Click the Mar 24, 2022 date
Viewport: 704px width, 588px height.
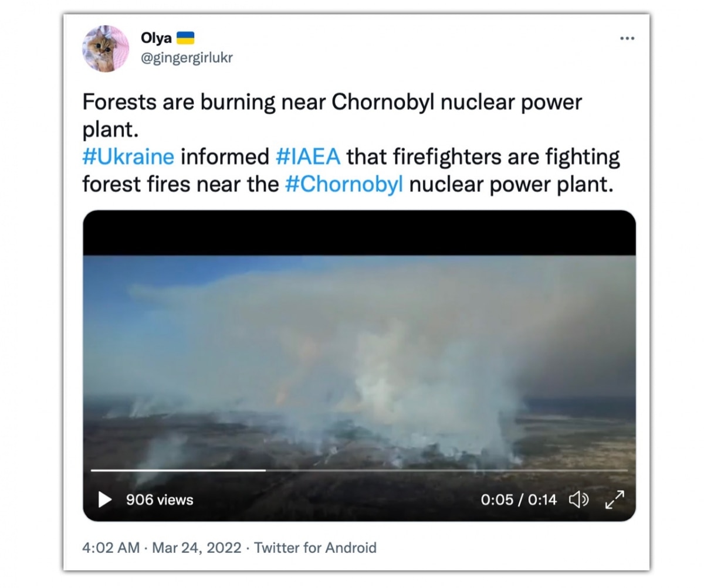click(197, 548)
